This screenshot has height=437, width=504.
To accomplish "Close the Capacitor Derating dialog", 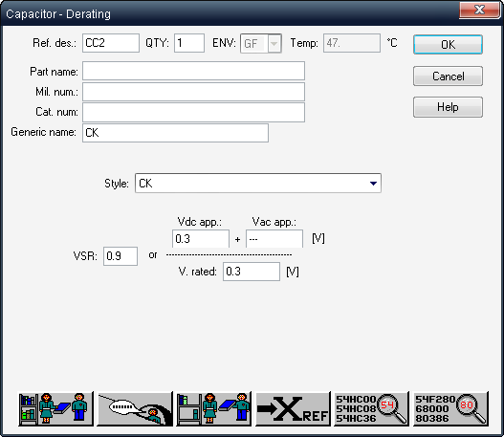I will point(479,10).
